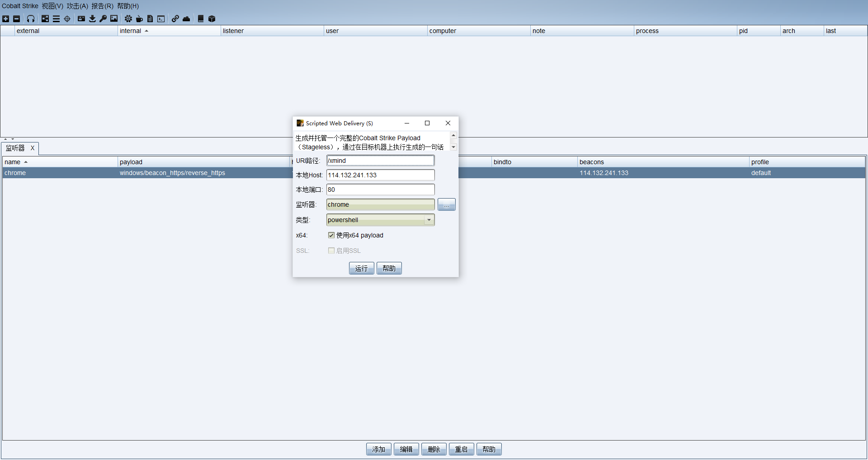
Task: Open the 视图(V) menu
Action: click(52, 6)
